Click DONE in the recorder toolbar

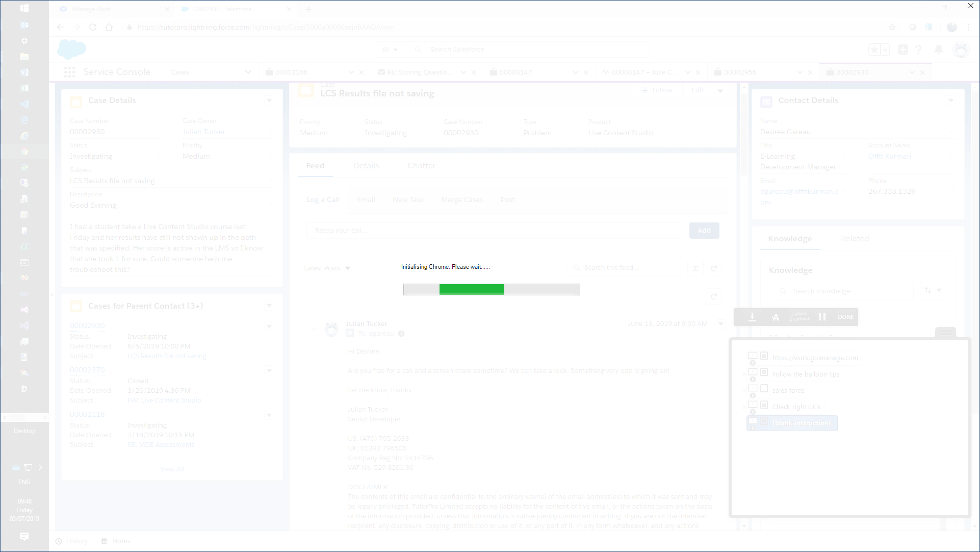[845, 317]
